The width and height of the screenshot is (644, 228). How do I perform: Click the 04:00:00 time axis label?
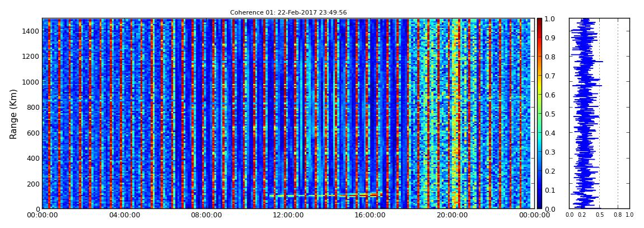pyautogui.click(x=123, y=215)
